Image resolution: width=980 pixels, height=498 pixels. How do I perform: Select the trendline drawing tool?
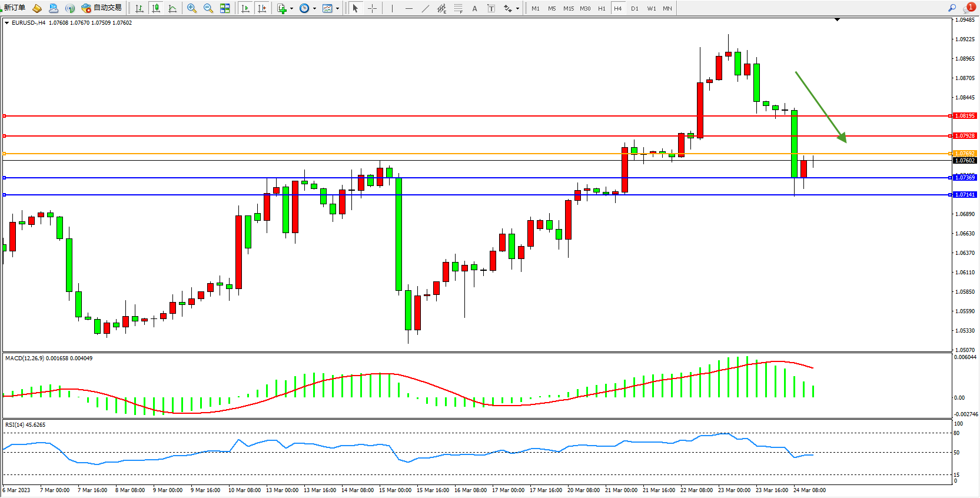(x=425, y=8)
